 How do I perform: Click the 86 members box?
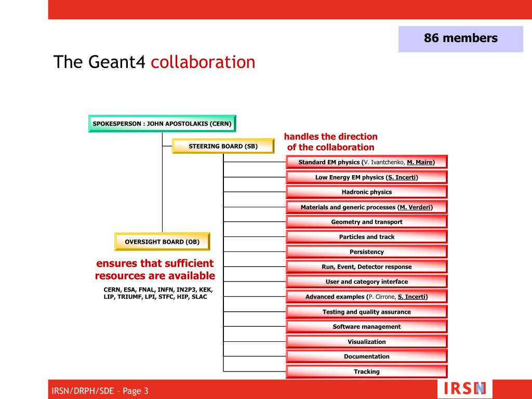[460, 39]
